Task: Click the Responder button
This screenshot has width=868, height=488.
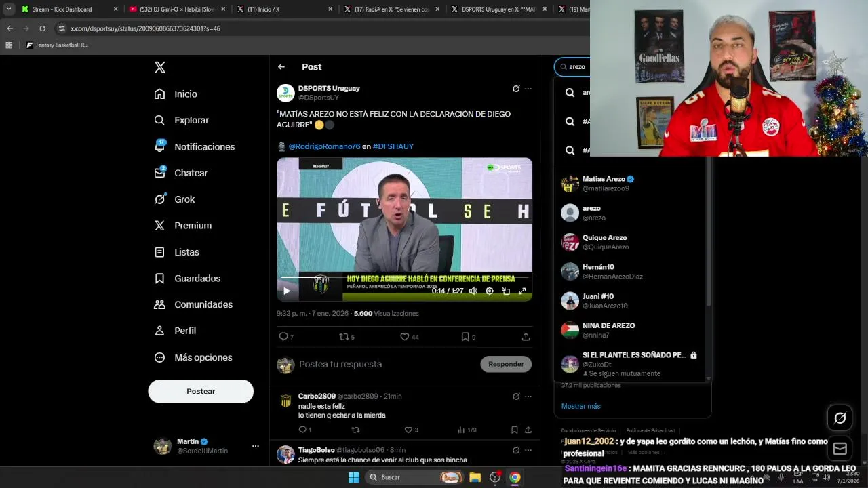Action: click(506, 364)
